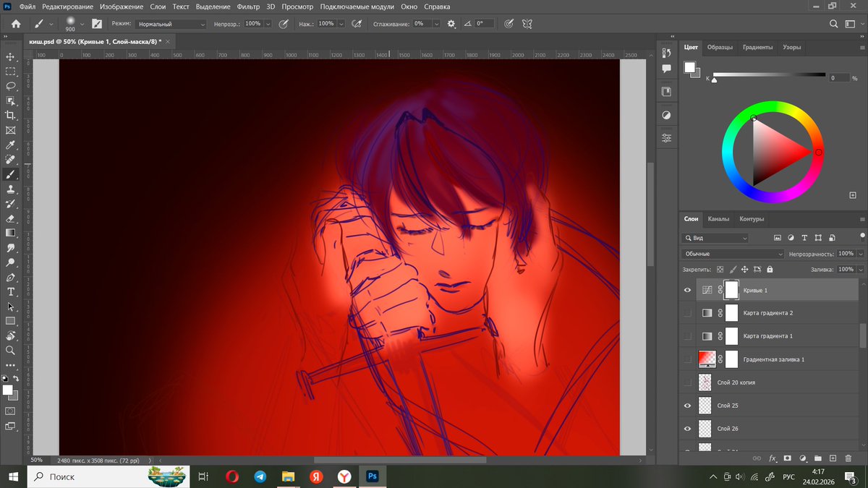Click the symmetry butterfly icon
This screenshot has height=488, width=868.
(x=527, y=23)
